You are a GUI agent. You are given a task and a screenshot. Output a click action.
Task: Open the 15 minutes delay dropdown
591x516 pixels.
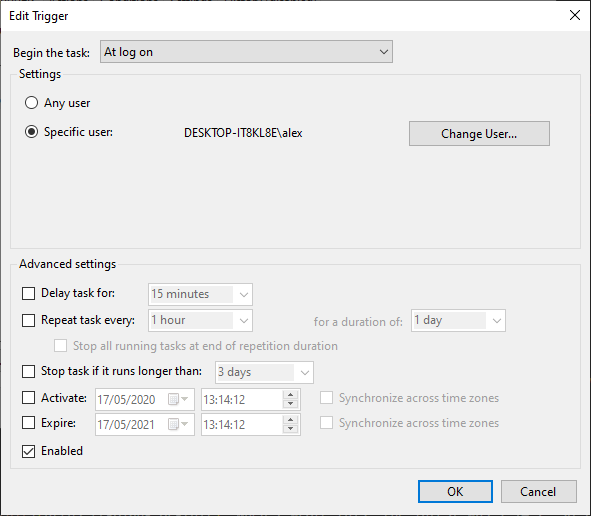tap(200, 294)
